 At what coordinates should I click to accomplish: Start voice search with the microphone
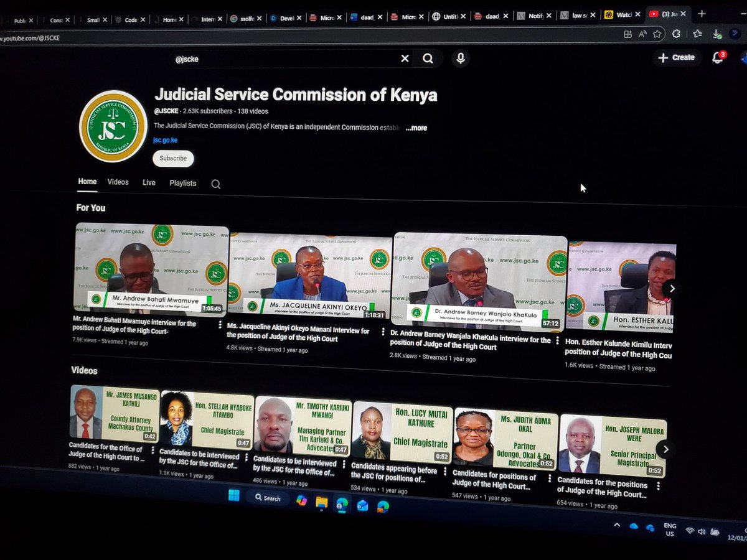(461, 58)
